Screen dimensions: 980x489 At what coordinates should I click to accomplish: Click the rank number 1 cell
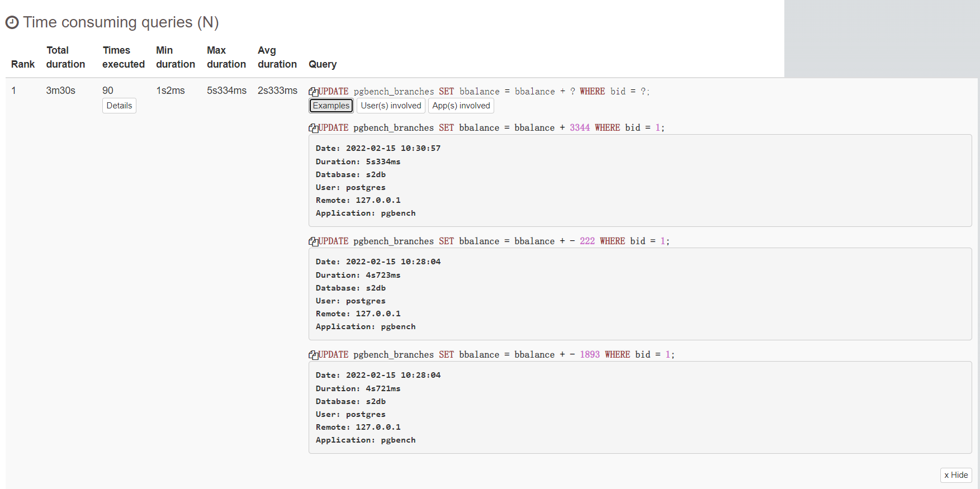click(14, 91)
